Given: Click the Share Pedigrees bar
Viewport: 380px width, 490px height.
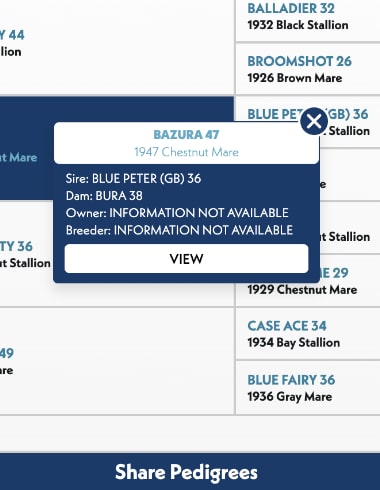Looking at the screenshot, I should coord(190,472).
